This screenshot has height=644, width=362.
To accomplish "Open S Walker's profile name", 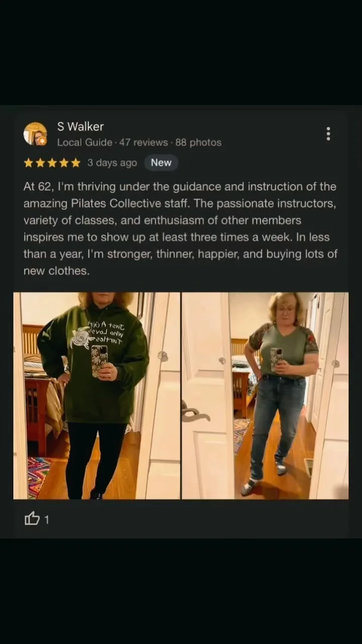I will point(80,127).
